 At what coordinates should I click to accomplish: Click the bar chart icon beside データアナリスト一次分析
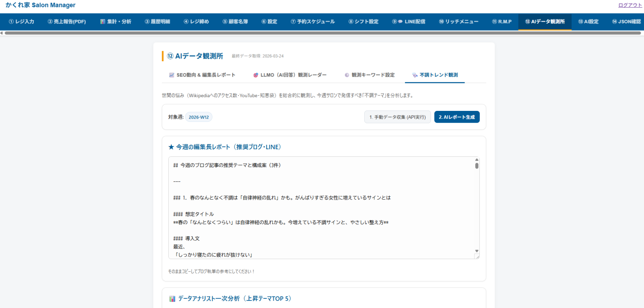172,299
